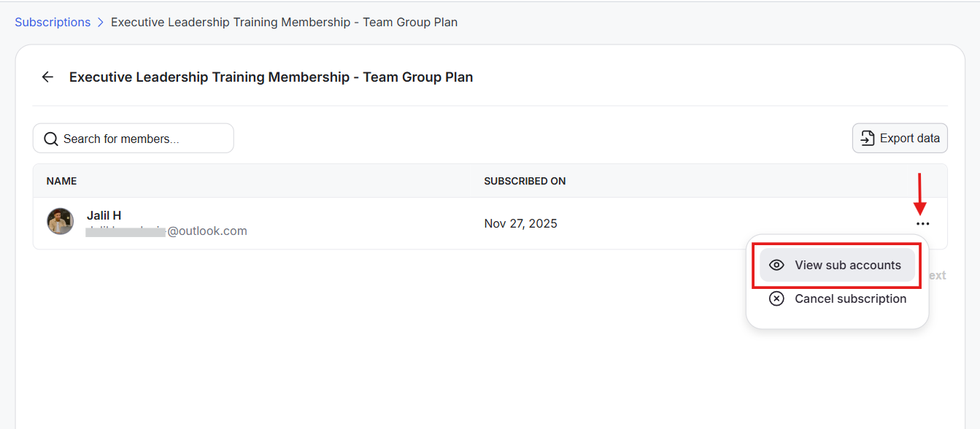Choose Cancel subscription from the menu
Image resolution: width=980 pixels, height=429 pixels.
pos(850,298)
